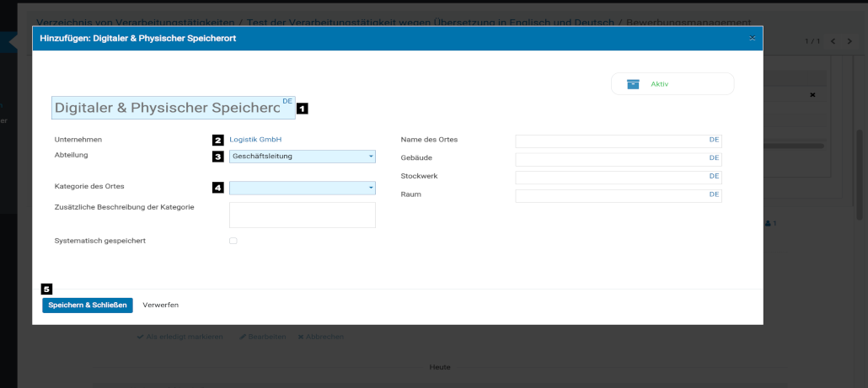Click the Digitaler & Physischer Speicherort title field
This screenshot has height=388, width=868.
[166, 109]
